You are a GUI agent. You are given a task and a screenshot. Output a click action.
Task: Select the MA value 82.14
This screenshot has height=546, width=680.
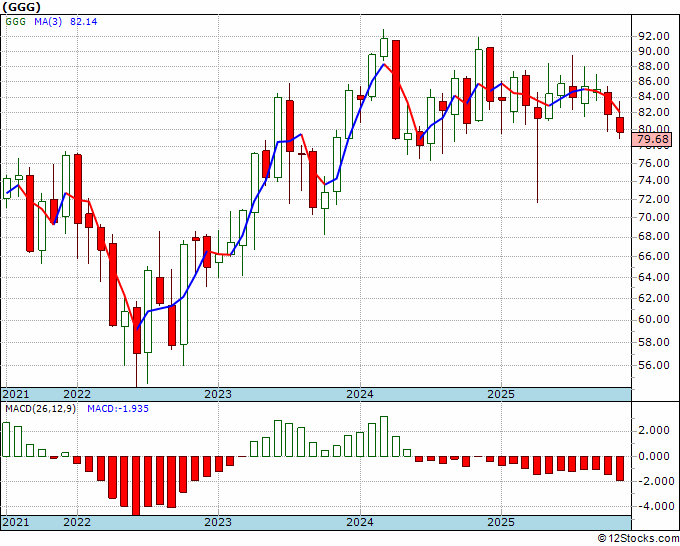point(84,21)
